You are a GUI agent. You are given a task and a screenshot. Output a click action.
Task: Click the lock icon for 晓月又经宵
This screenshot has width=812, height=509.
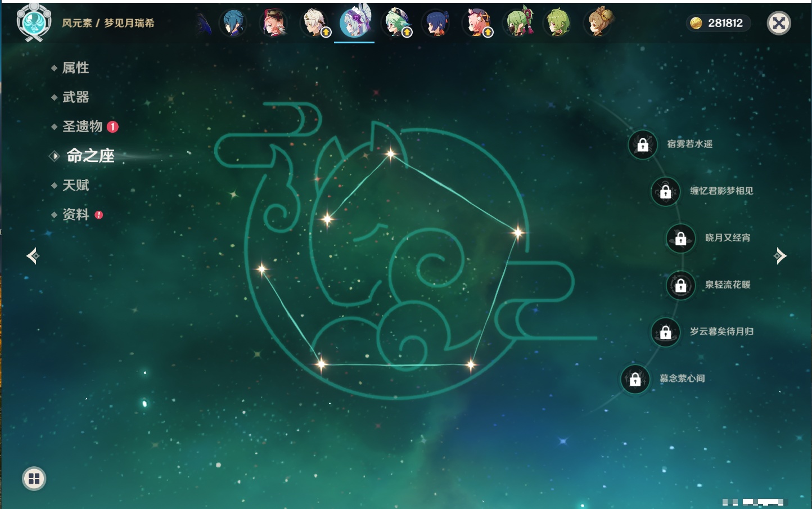681,238
